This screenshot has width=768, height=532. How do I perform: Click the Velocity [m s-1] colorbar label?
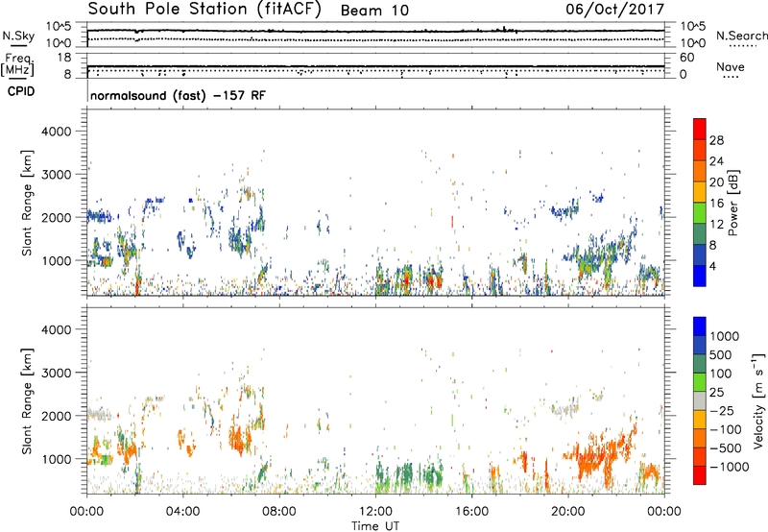click(758, 400)
